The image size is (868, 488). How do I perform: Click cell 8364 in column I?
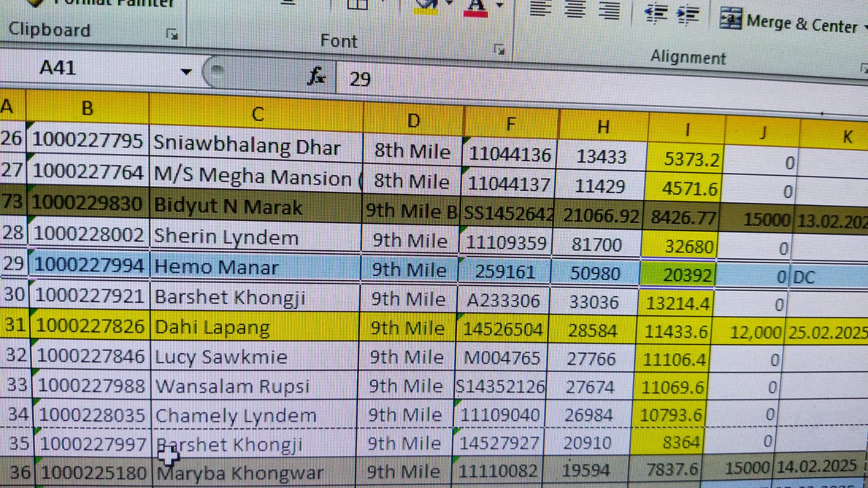668,442
